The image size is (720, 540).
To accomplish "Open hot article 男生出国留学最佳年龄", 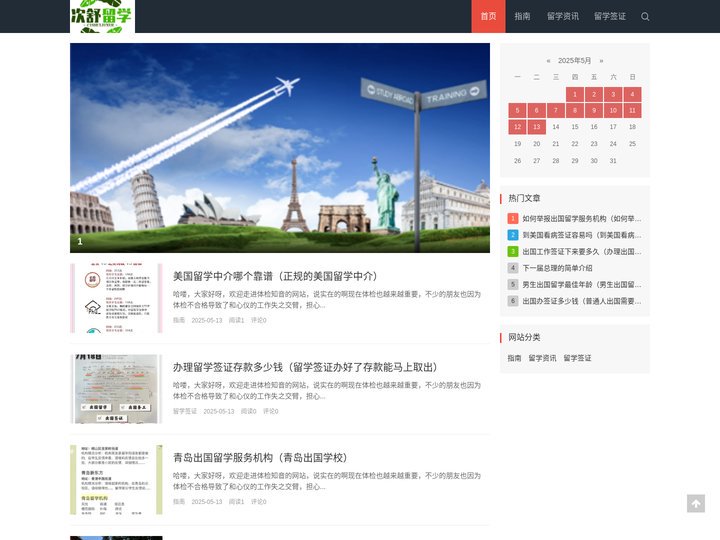I will 581,285.
